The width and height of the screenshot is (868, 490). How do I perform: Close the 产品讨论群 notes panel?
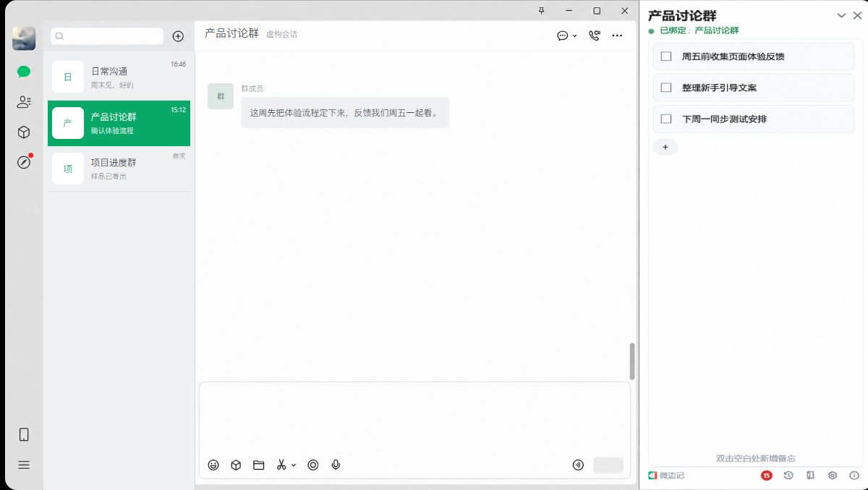click(x=857, y=15)
